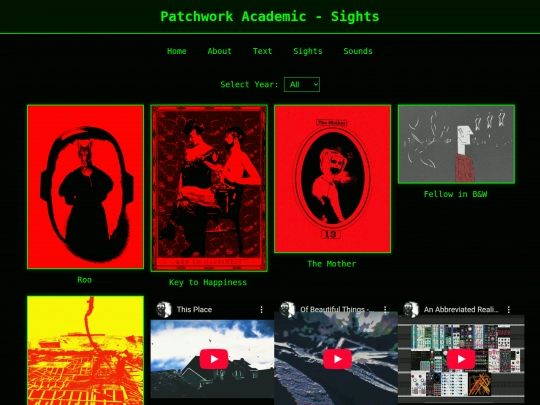Click the Roo caption
The height and width of the screenshot is (405, 540).
tap(85, 280)
